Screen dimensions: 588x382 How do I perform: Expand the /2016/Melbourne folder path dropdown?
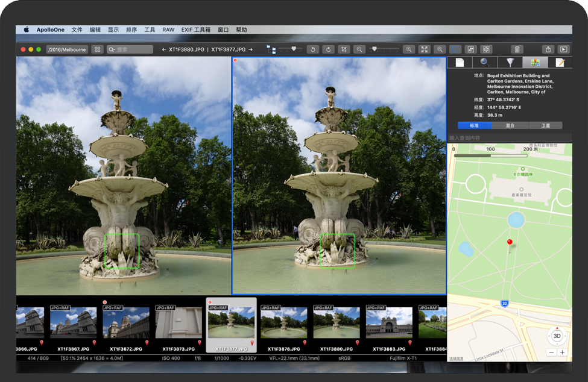pyautogui.click(x=67, y=49)
